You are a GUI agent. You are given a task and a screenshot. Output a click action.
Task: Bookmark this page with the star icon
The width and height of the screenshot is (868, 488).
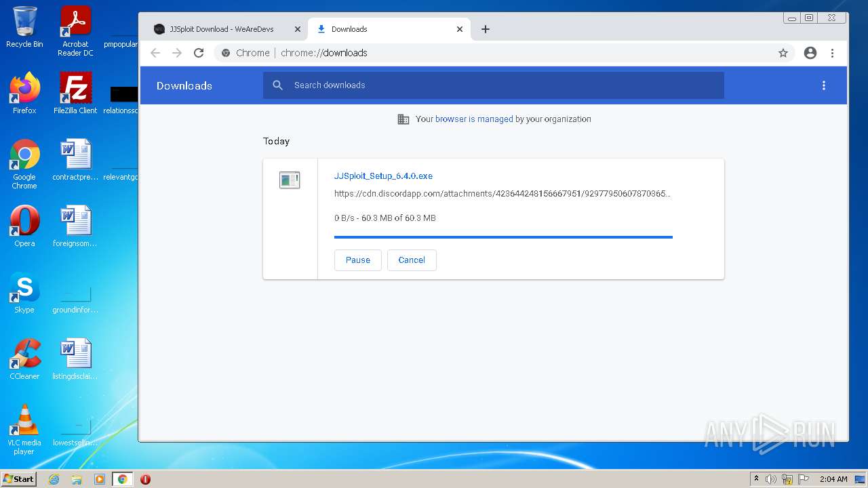point(783,53)
